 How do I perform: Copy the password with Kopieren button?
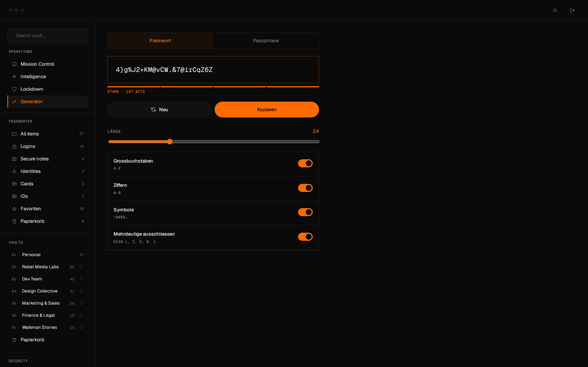[267, 110]
